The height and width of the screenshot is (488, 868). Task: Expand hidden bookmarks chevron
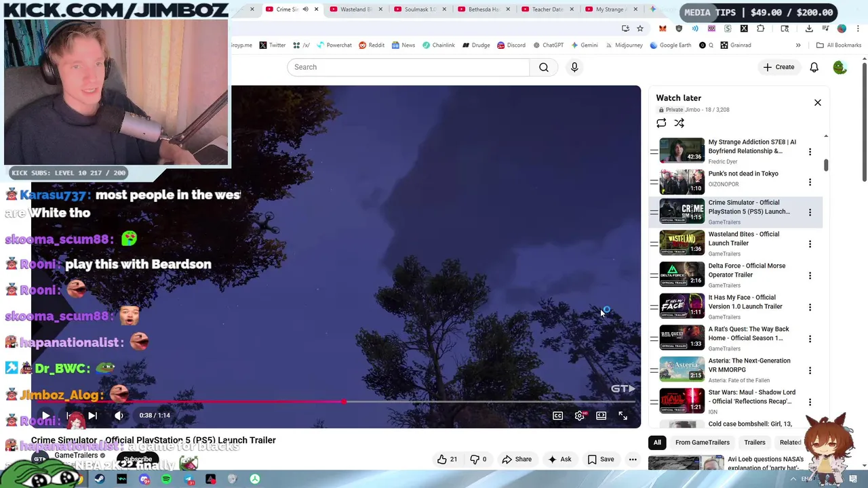[x=798, y=45]
